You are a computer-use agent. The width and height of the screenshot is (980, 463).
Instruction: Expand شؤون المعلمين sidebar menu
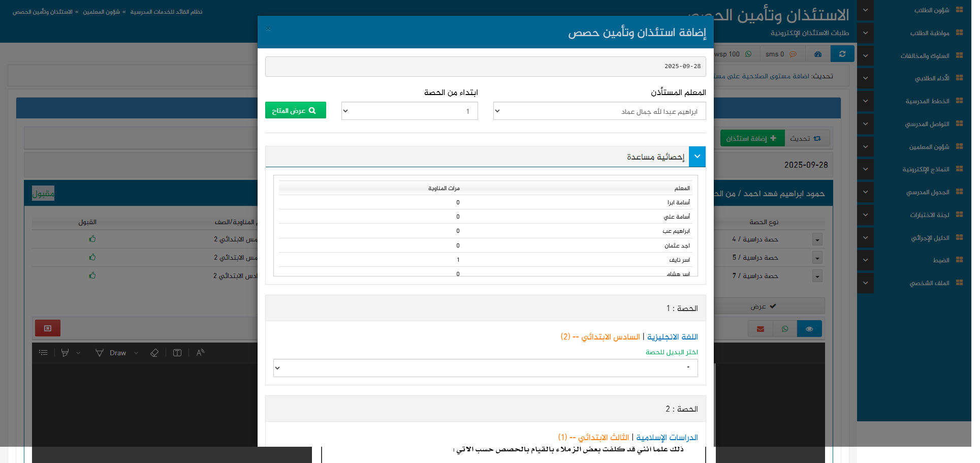(929, 147)
